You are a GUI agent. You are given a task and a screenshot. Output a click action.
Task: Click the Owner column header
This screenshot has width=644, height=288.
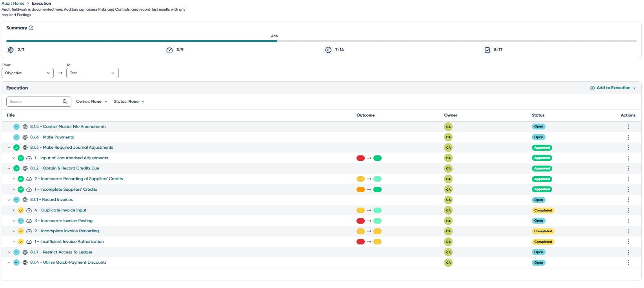point(451,115)
